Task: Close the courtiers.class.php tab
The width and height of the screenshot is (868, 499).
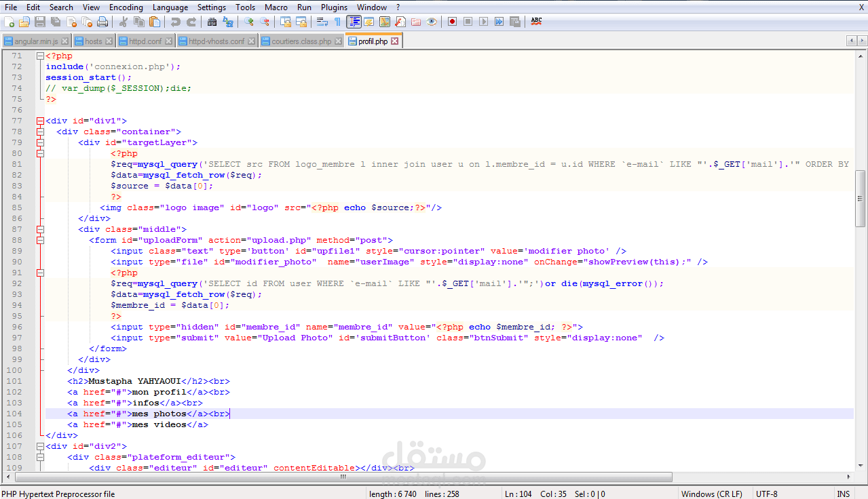Action: click(x=339, y=41)
